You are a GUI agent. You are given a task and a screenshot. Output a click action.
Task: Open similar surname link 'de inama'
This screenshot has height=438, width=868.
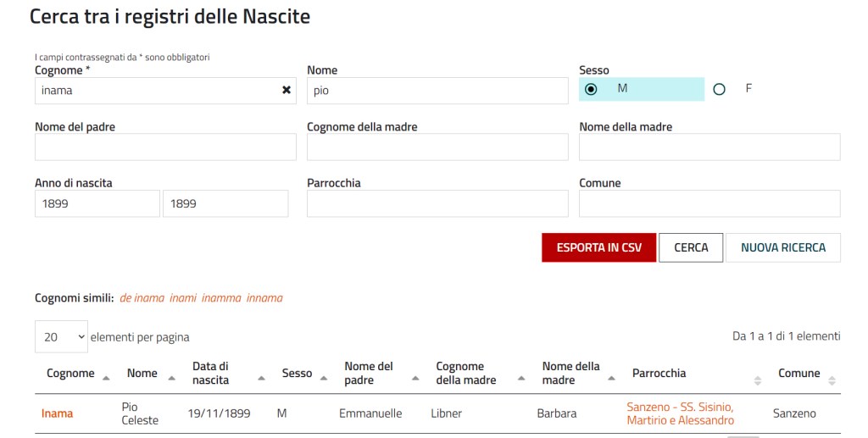pyautogui.click(x=142, y=298)
